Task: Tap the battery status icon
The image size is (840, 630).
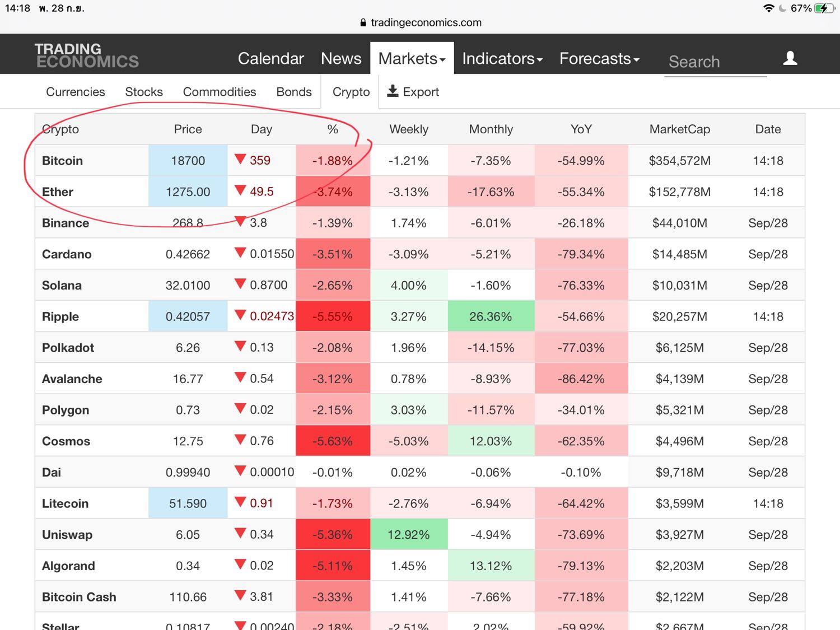Action: point(824,8)
